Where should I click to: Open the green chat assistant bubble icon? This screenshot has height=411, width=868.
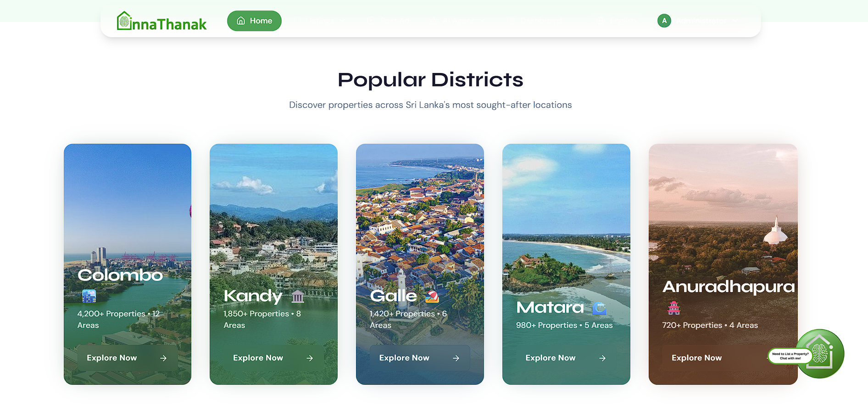click(820, 354)
